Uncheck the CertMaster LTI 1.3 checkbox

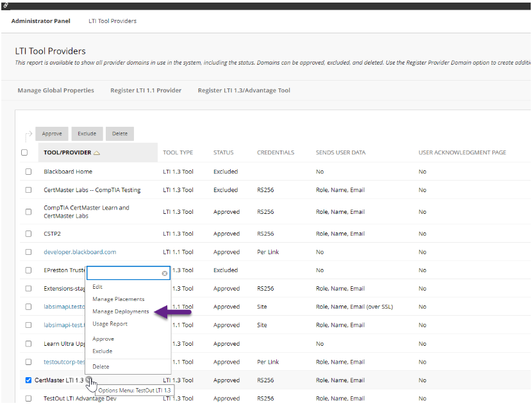pyautogui.click(x=28, y=380)
